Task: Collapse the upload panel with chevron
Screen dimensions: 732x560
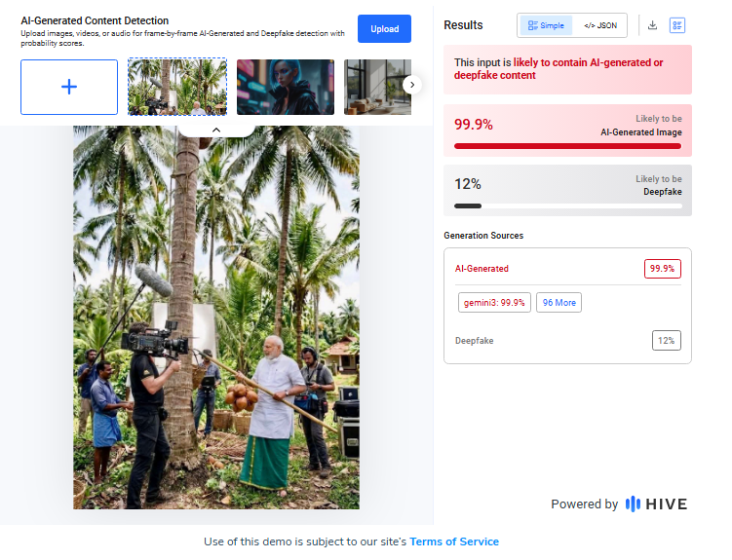Action: (216, 130)
